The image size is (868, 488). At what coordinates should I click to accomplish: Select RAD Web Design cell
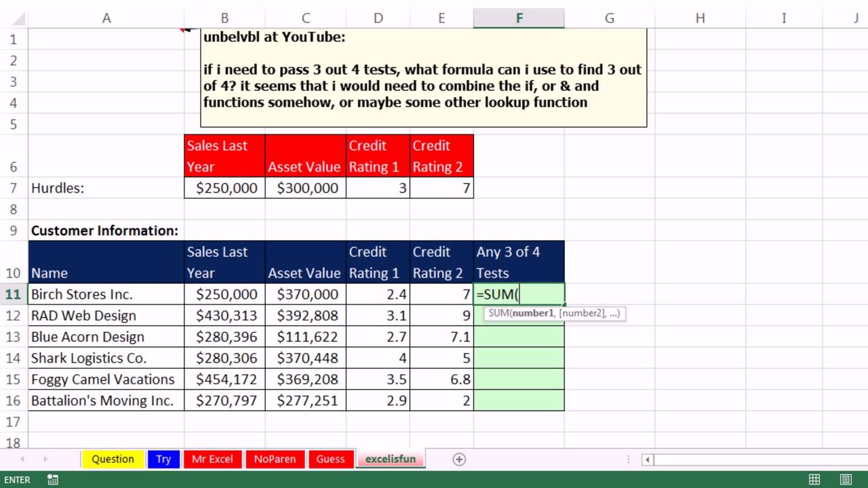[106, 315]
